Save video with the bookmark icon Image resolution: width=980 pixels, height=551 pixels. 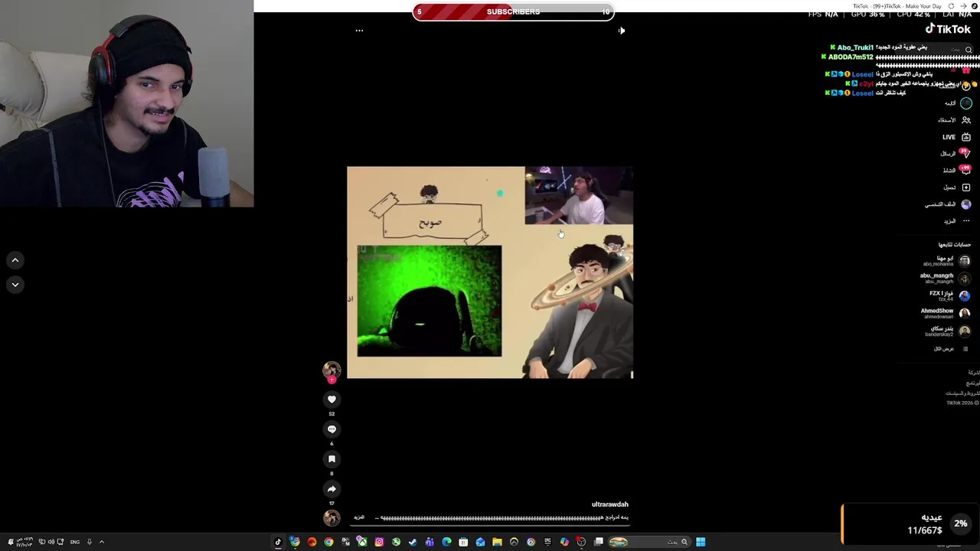point(332,459)
